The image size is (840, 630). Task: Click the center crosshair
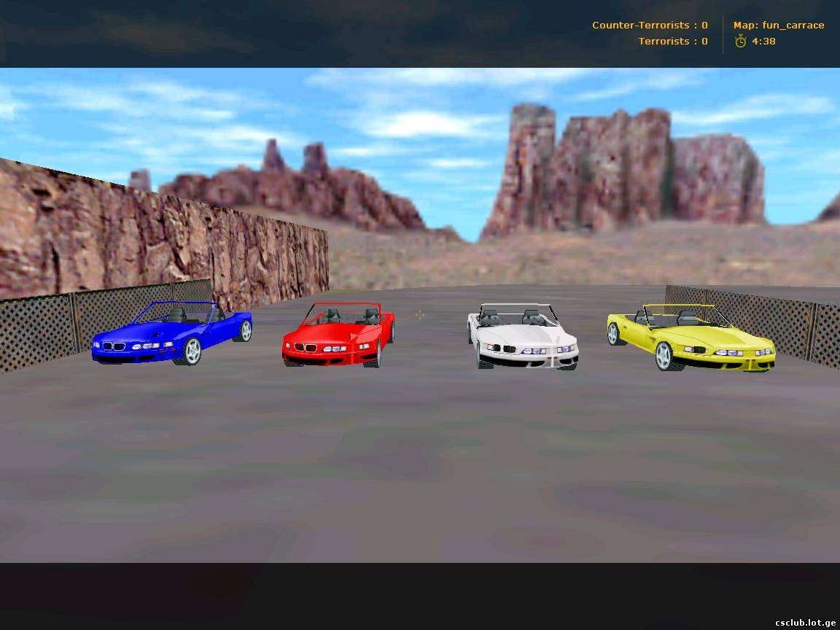[420, 315]
